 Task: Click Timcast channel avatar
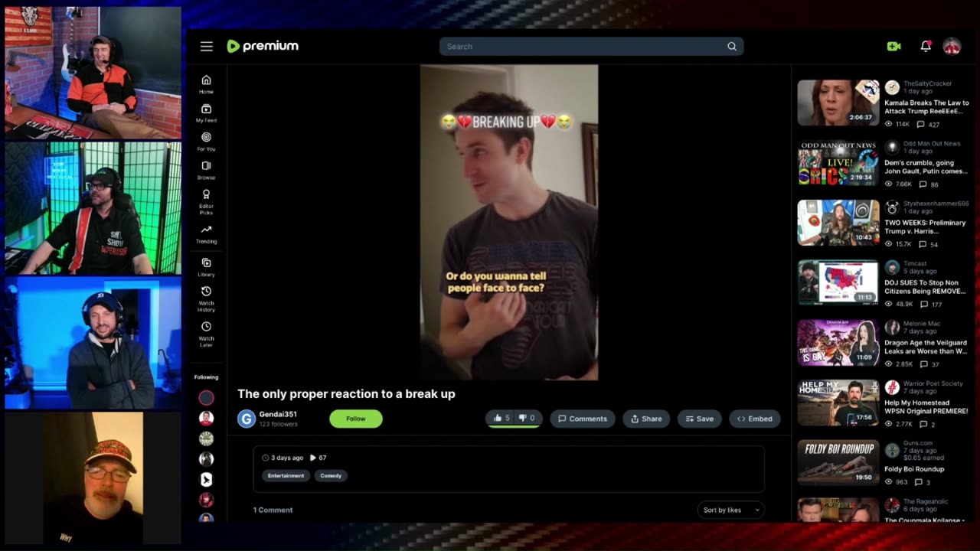point(892,267)
